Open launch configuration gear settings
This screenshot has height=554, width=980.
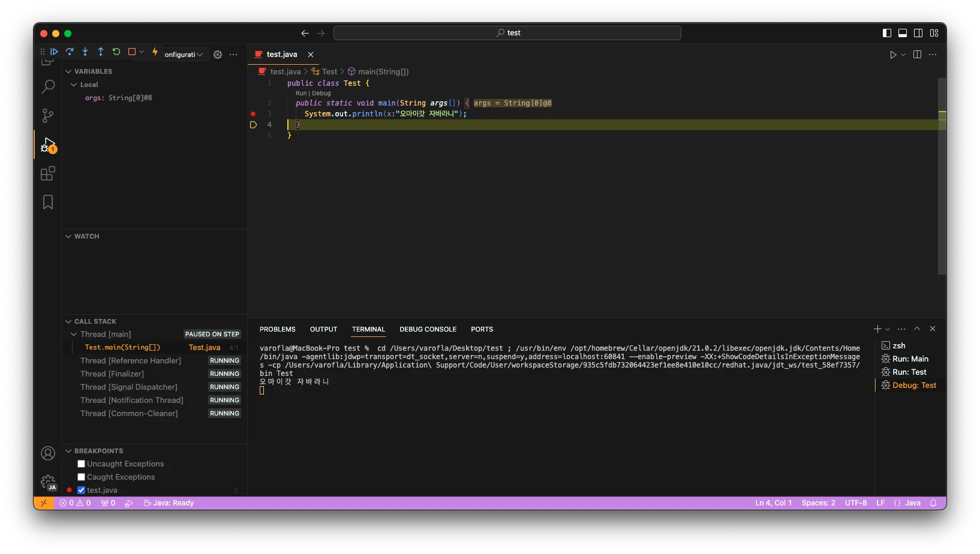pyautogui.click(x=218, y=55)
